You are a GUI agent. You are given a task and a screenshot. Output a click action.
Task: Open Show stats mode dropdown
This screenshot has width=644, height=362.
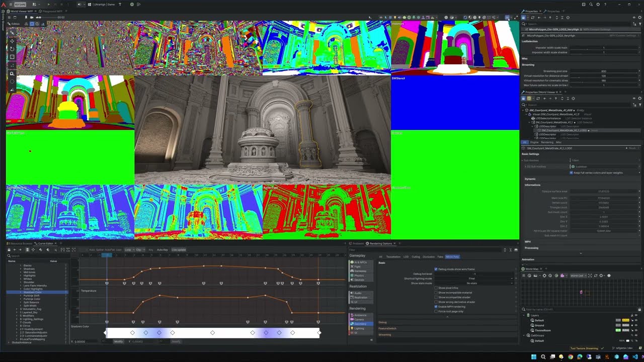point(474,283)
